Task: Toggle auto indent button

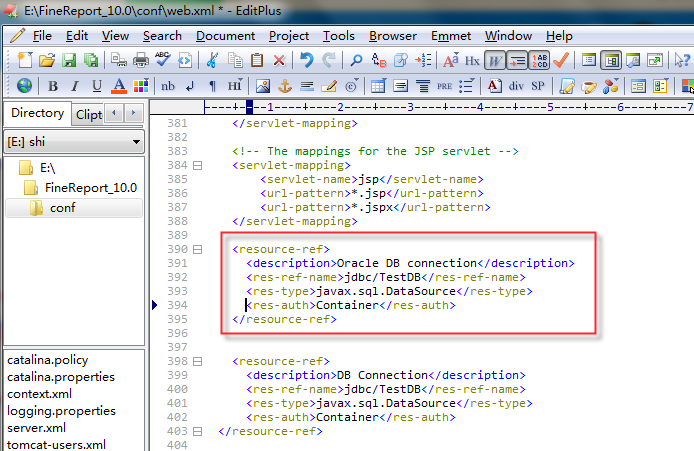Action: point(517,60)
